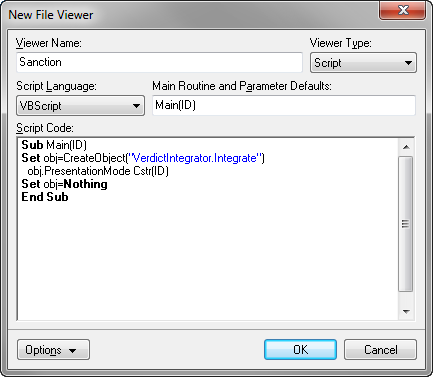
Task: Click the New File Viewer title bar
Action: 190,15
